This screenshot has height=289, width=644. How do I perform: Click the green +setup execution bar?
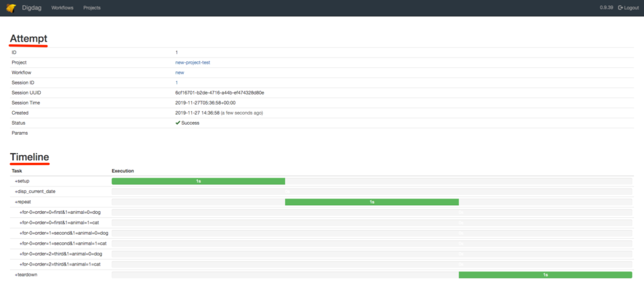[x=198, y=181]
